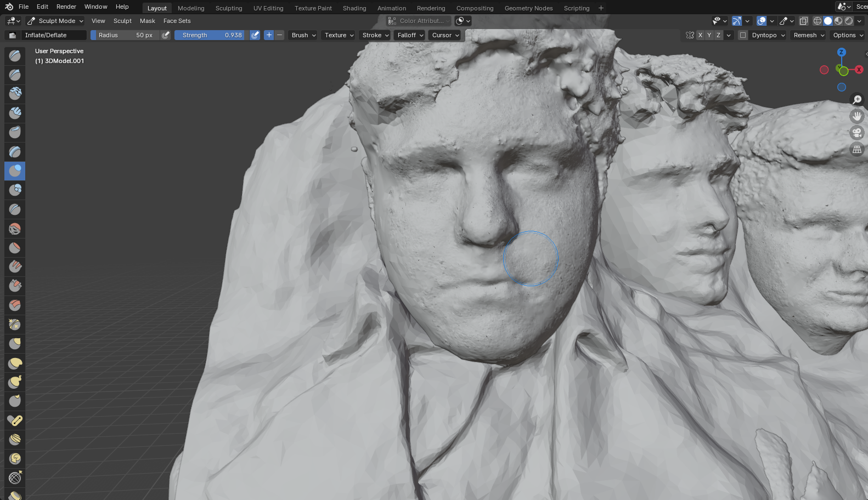Screen dimensions: 868x500
Task: Select the Rotate brush tool
Action: [15, 459]
